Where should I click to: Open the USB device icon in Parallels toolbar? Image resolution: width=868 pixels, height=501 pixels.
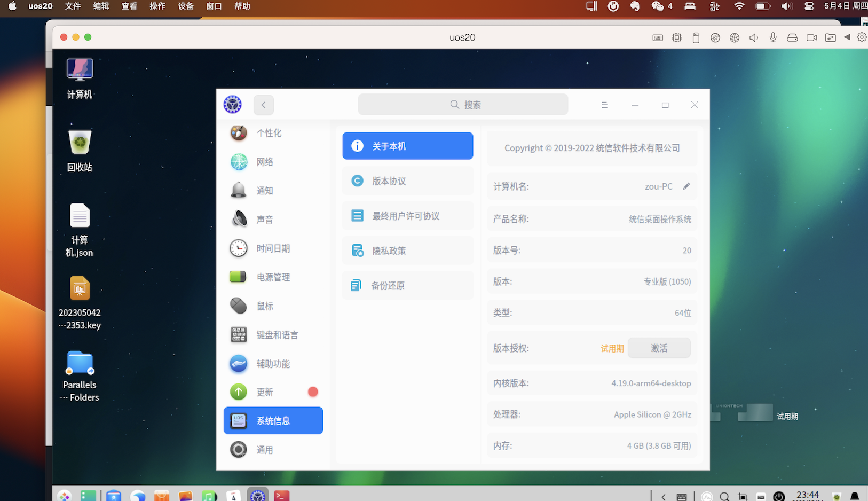click(x=696, y=37)
